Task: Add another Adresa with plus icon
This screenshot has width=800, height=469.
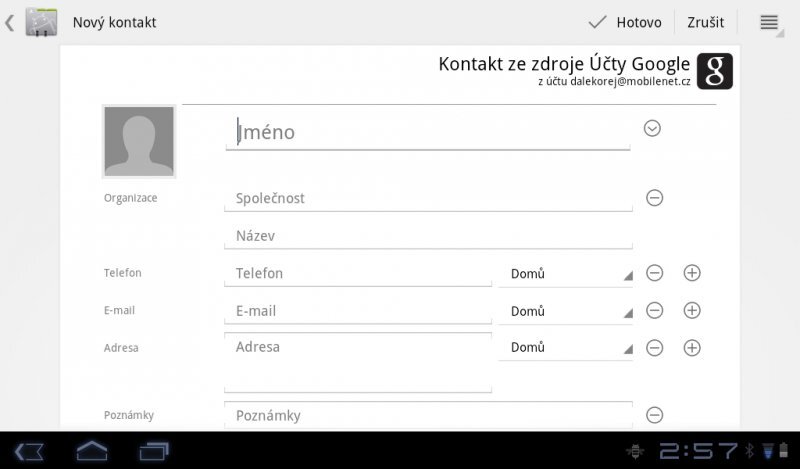Action: pos(692,348)
